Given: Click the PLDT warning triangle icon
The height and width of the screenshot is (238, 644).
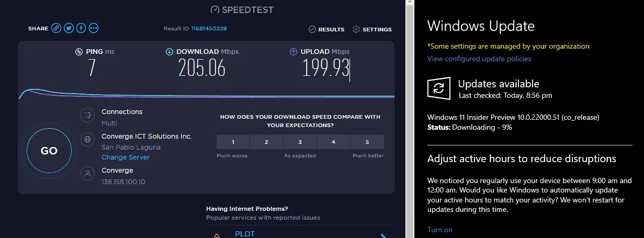Looking at the screenshot, I should point(217,235).
